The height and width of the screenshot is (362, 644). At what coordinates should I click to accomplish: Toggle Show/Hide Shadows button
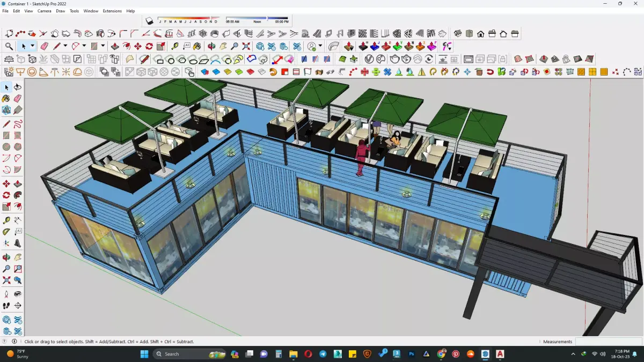tap(150, 21)
